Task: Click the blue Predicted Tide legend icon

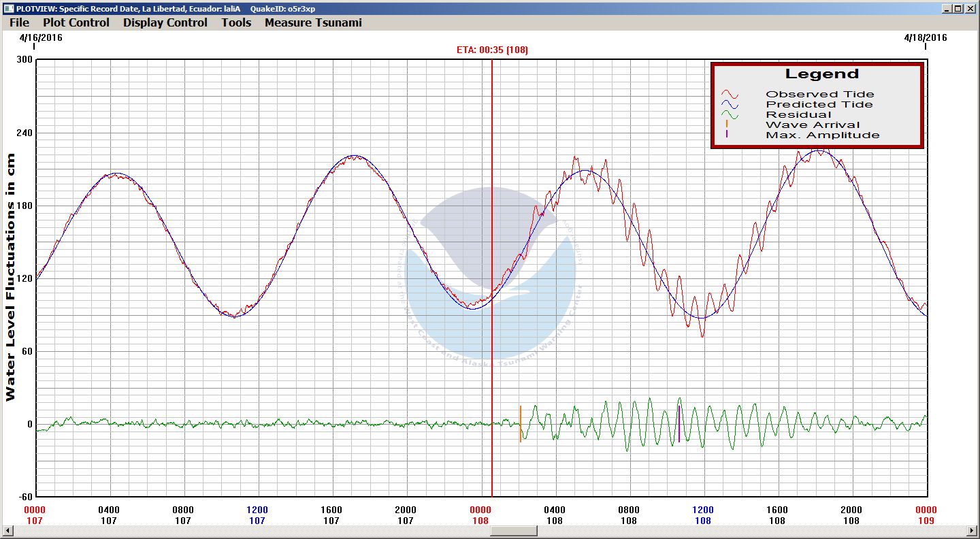Action: point(730,105)
